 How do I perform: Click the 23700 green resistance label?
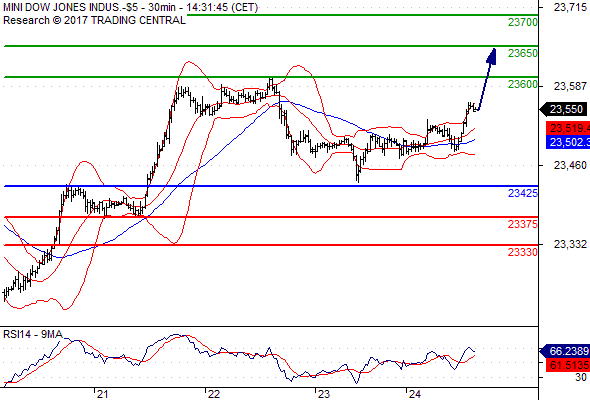point(523,22)
